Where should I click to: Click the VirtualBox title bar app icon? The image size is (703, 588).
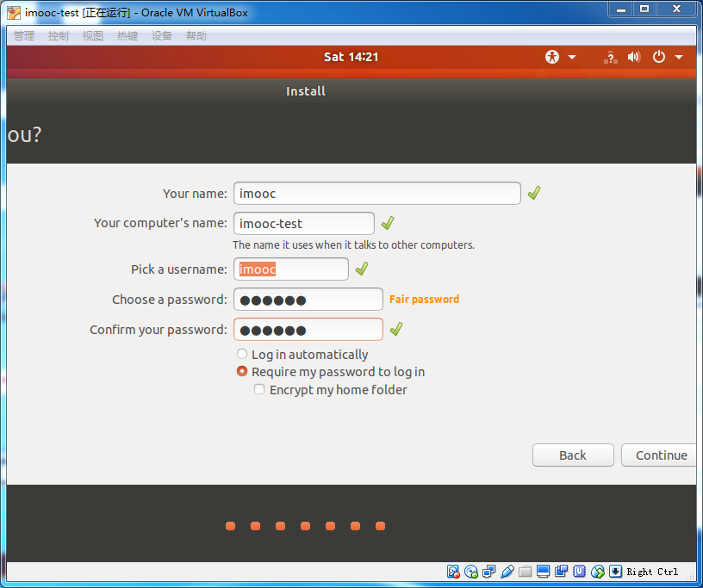pos(14,13)
